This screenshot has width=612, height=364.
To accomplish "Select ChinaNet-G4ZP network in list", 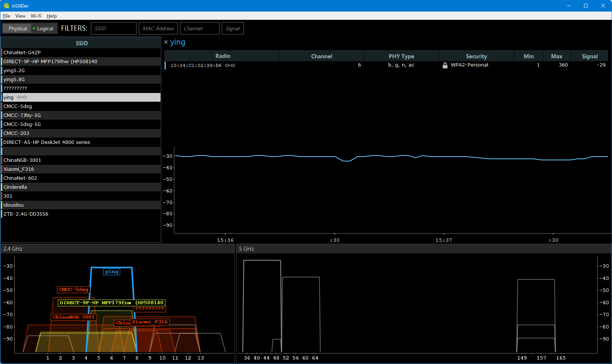I will tap(22, 53).
